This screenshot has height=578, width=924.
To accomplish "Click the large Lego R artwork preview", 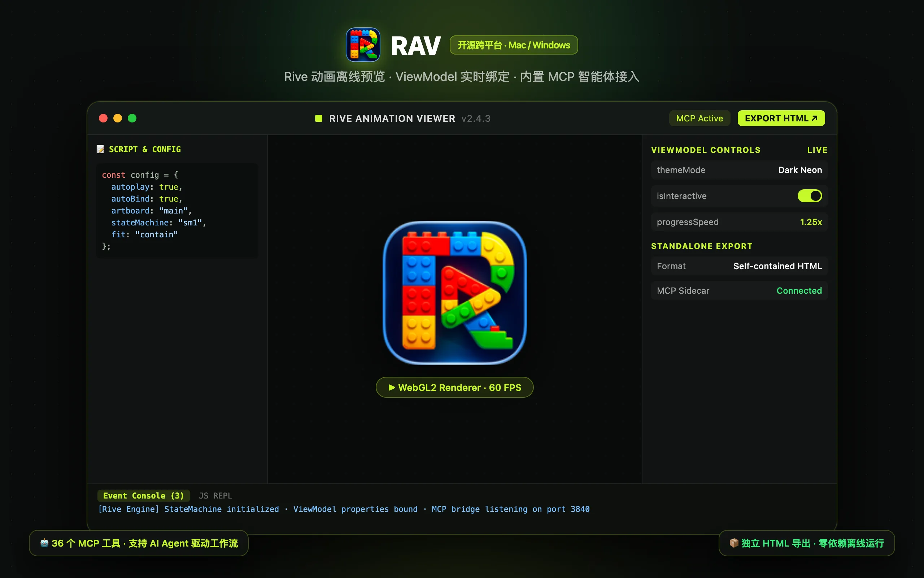I will tap(454, 293).
